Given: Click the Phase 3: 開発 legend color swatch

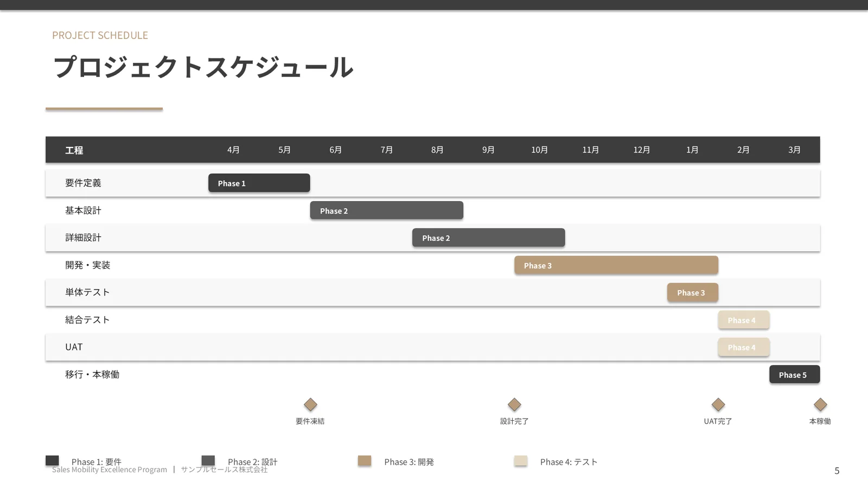Looking at the screenshot, I should [365, 461].
